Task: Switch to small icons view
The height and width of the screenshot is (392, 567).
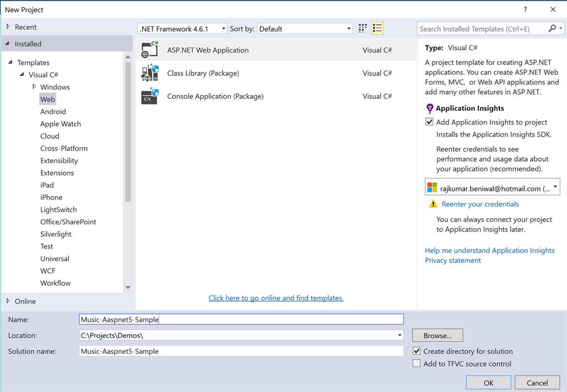Action: click(x=362, y=29)
